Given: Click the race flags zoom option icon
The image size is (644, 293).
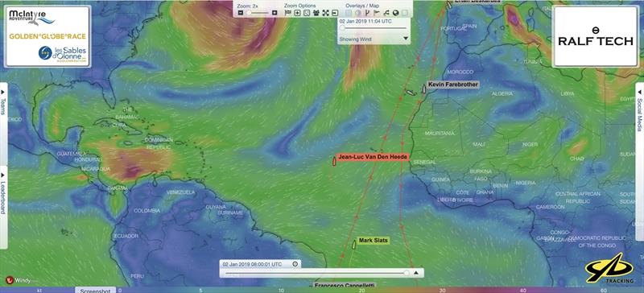Looking at the screenshot, I should [288, 13].
